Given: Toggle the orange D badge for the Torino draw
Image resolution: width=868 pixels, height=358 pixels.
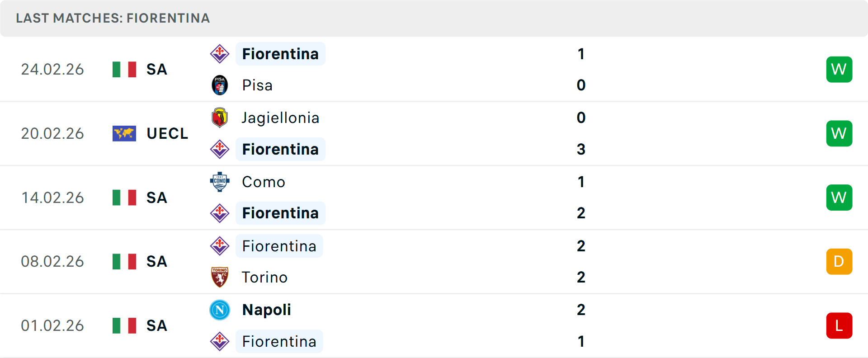Looking at the screenshot, I should coord(839,261).
